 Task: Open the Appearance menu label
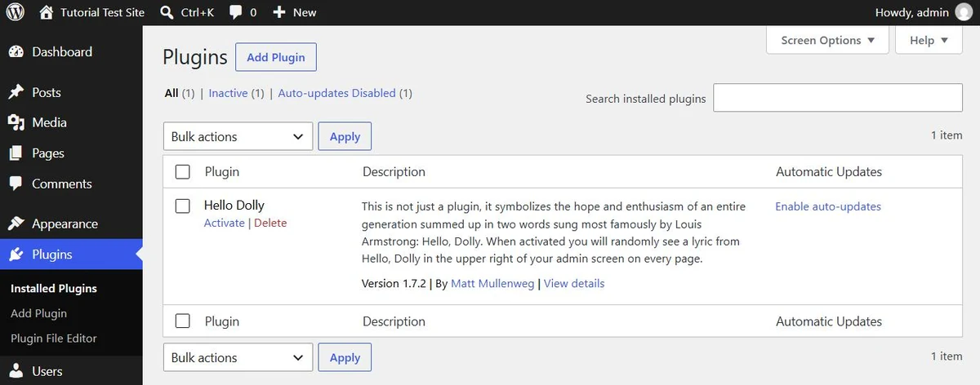65,223
